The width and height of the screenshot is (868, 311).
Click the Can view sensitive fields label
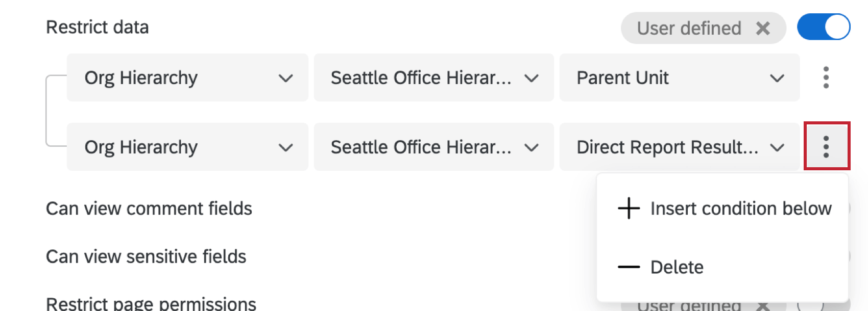coord(146,256)
